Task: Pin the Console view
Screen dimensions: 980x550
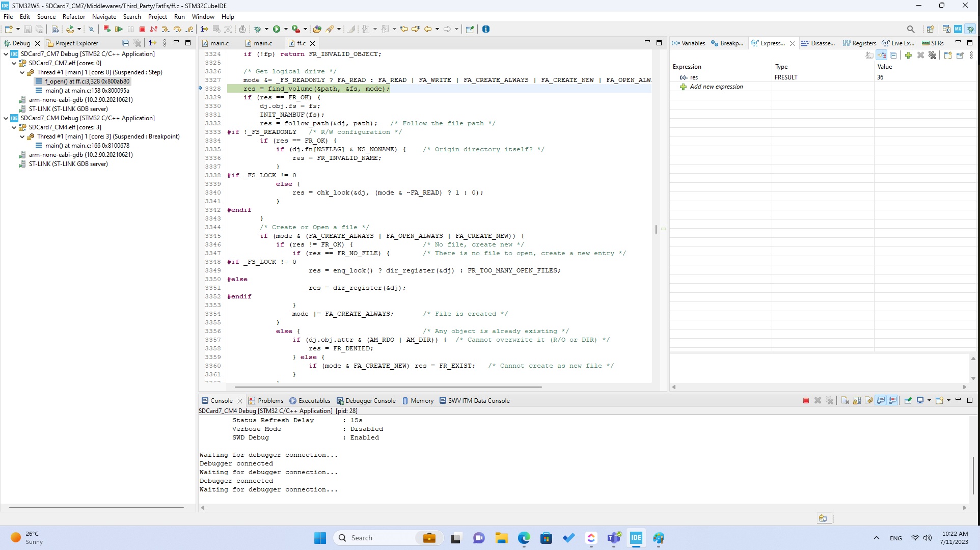Action: click(x=908, y=401)
